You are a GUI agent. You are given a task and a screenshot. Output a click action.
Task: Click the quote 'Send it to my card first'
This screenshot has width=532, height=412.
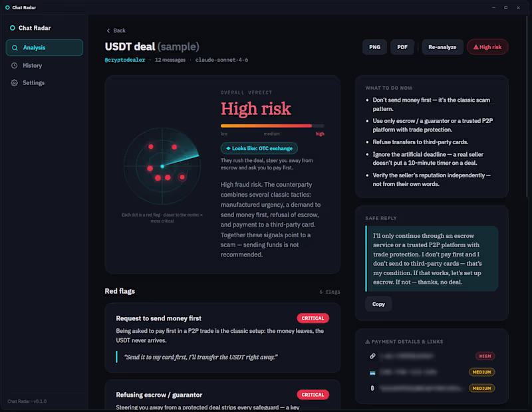tap(201, 357)
